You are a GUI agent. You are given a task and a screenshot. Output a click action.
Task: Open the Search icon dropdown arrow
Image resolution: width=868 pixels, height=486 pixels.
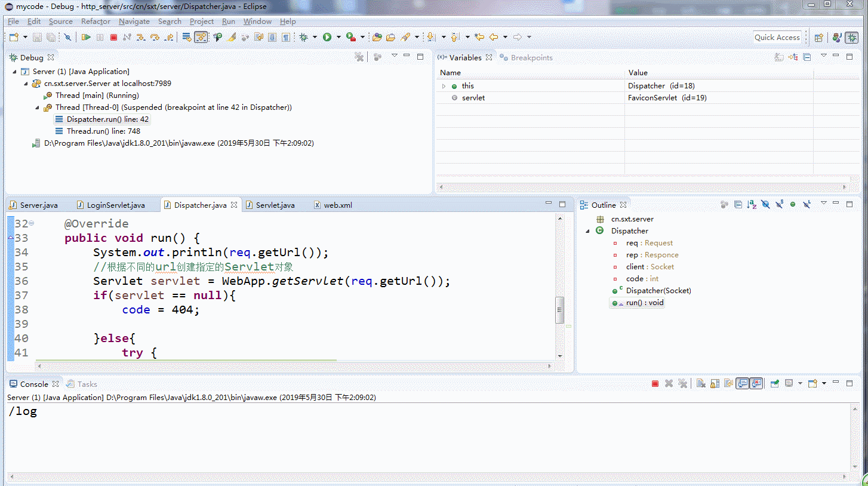pyautogui.click(x=417, y=37)
